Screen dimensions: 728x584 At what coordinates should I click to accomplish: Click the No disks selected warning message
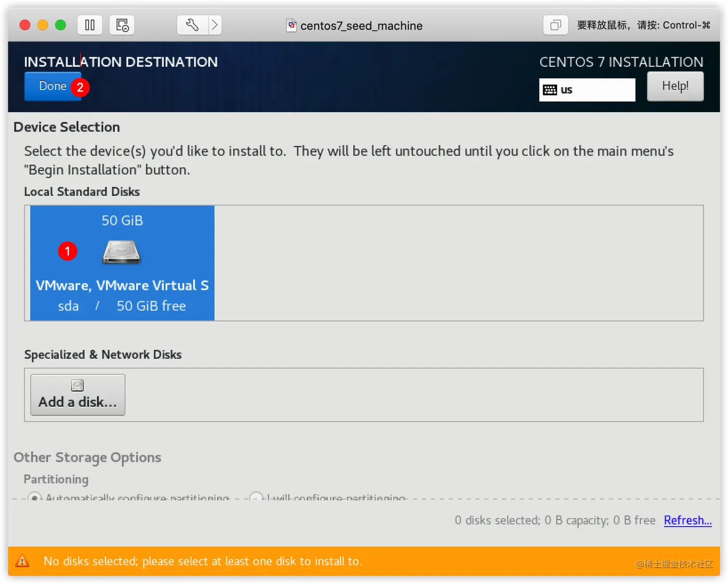tap(203, 561)
